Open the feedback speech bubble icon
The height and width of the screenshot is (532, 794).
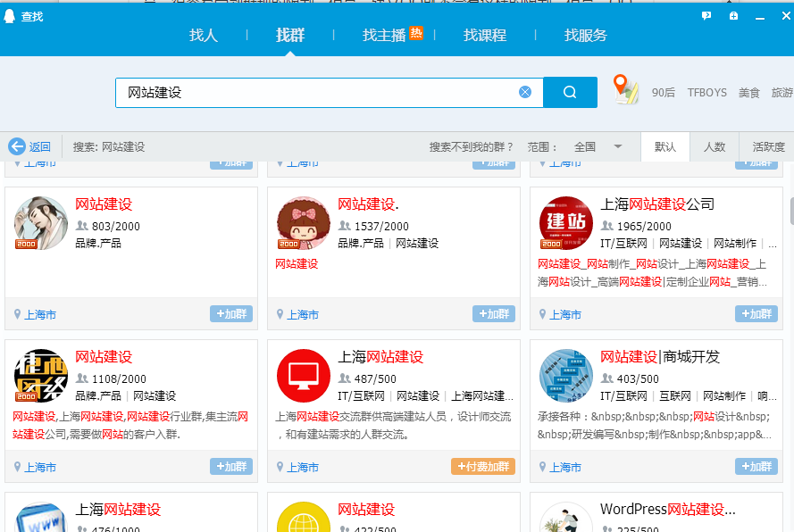click(706, 16)
